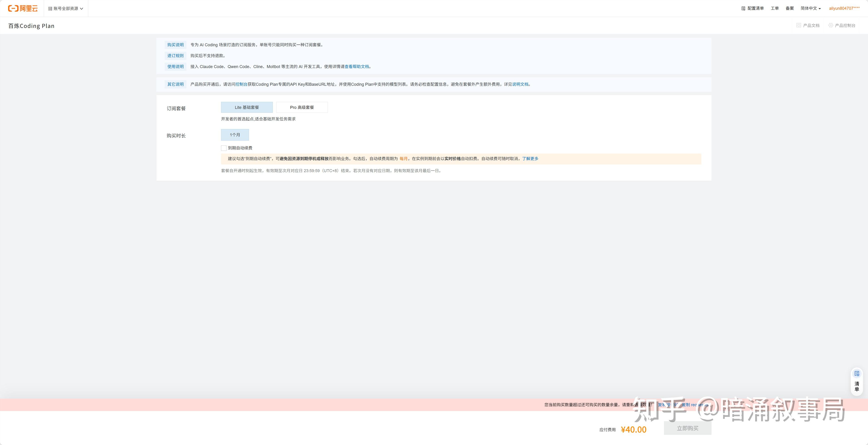Image resolution: width=868 pixels, height=445 pixels.
Task: Select Pro 高级套餐 plan option
Action: [x=302, y=108]
